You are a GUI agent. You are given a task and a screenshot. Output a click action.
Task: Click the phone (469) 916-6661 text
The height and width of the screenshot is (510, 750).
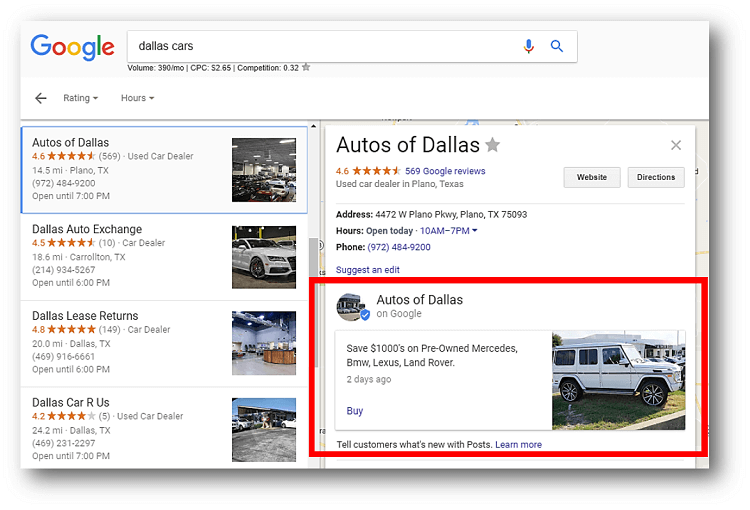tap(64, 356)
